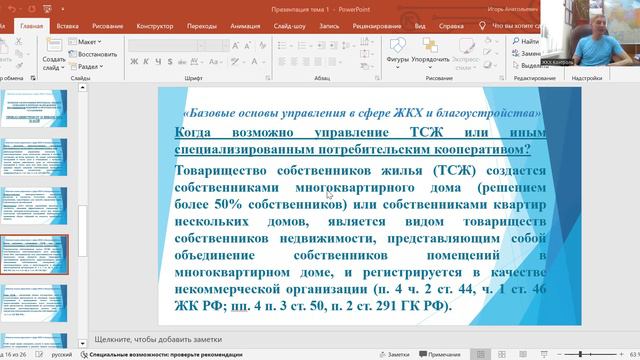Click the Cut scissors icon
This screenshot has width=640, height=360.
(19, 42)
